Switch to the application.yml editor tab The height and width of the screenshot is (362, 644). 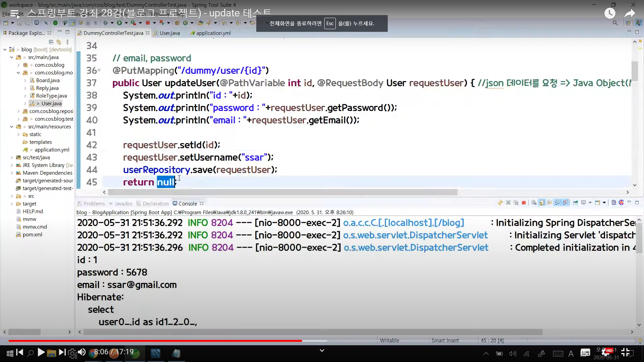pyautogui.click(x=210, y=33)
